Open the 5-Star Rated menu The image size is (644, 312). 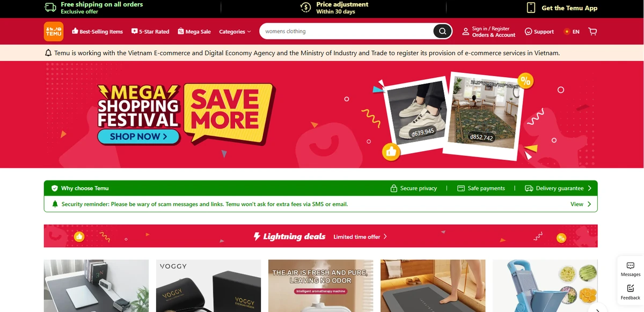pyautogui.click(x=150, y=32)
